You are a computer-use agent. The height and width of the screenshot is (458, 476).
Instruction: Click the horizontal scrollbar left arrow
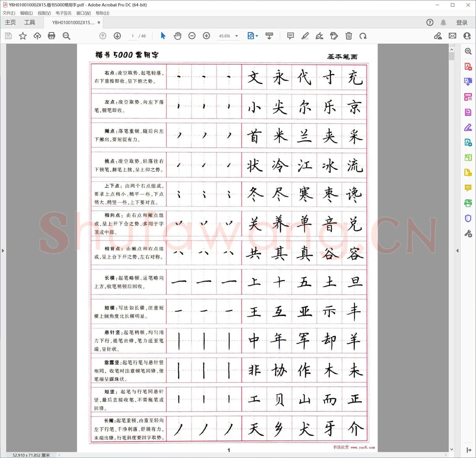pos(59,455)
